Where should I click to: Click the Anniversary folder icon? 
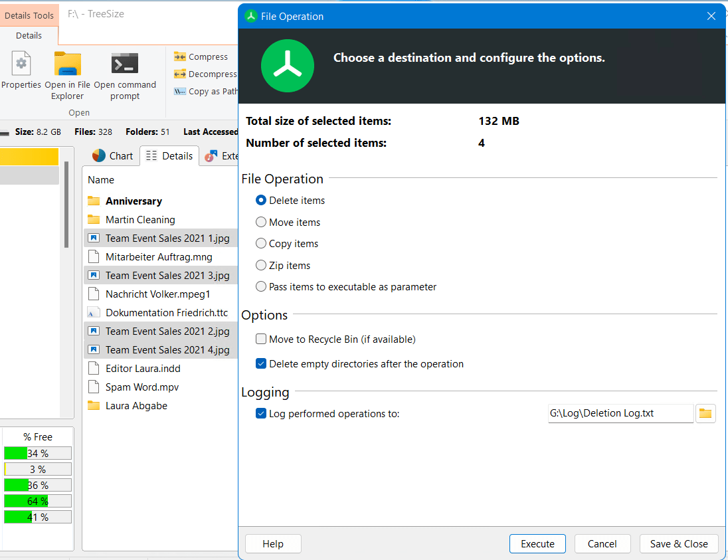[94, 201]
